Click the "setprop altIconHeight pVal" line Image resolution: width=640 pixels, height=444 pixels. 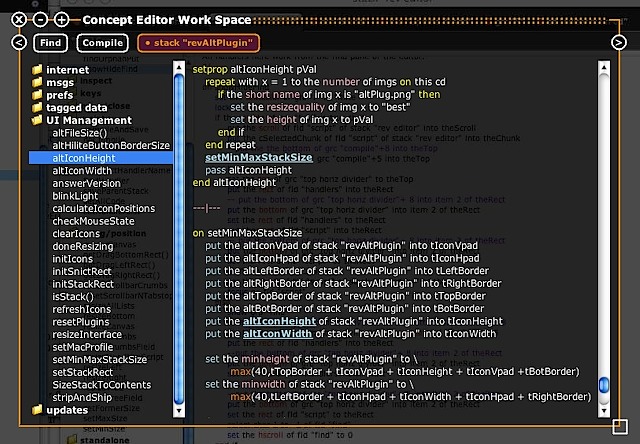pyautogui.click(x=255, y=70)
